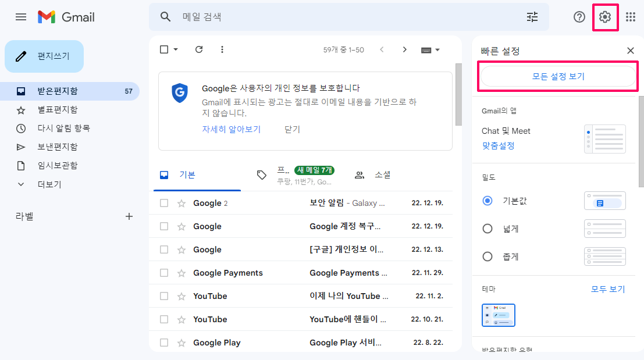Select 좁게 density radio button
Image resolution: width=644 pixels, height=360 pixels.
[487, 256]
